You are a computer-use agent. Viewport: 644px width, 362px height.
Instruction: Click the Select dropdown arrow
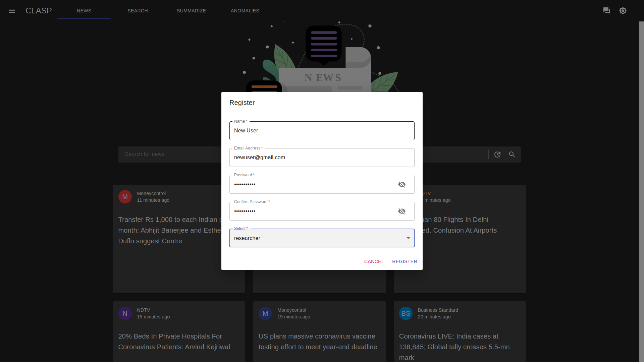tap(408, 238)
